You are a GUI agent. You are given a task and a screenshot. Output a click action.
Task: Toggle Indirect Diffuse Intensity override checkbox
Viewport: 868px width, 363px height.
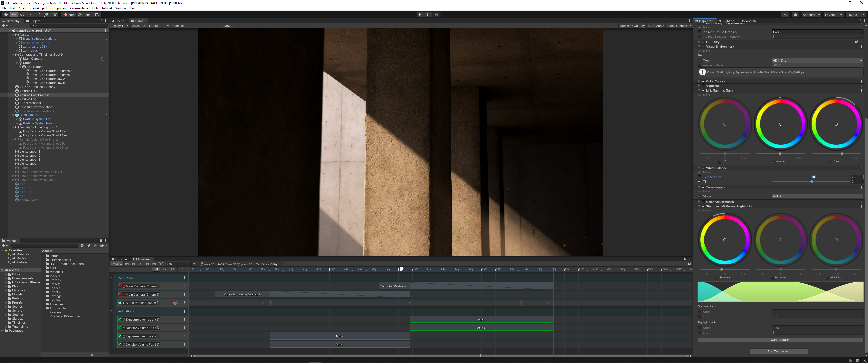coord(699,32)
